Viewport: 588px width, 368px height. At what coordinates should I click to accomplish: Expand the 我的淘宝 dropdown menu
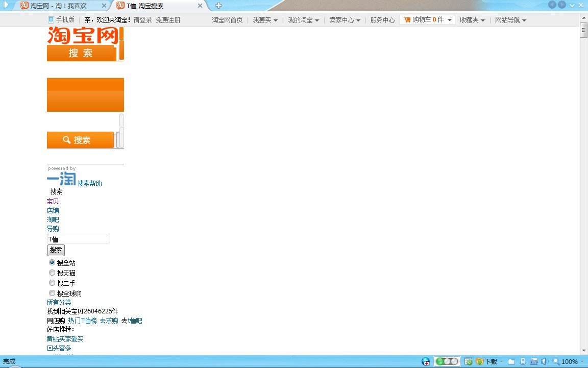(303, 20)
